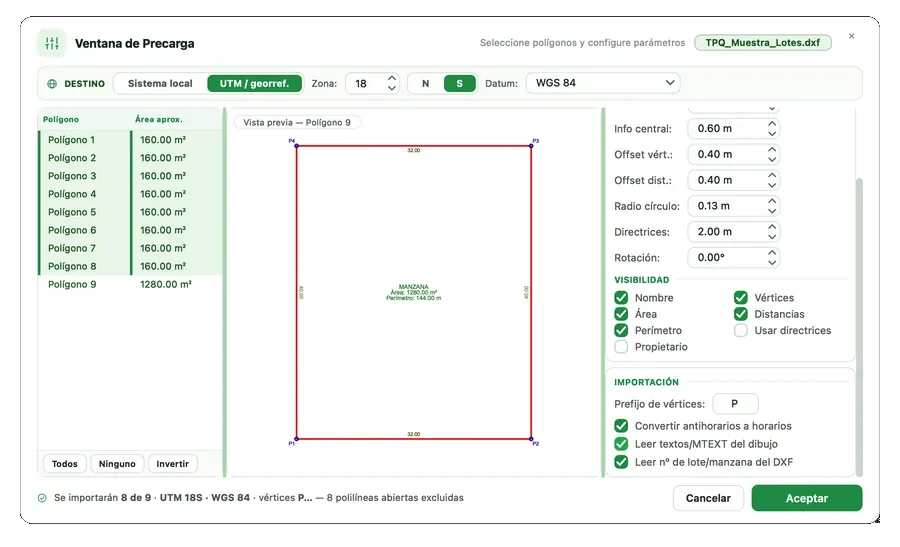Decrement Directrices value
Screen dimensions: 900x547
(x=772, y=236)
